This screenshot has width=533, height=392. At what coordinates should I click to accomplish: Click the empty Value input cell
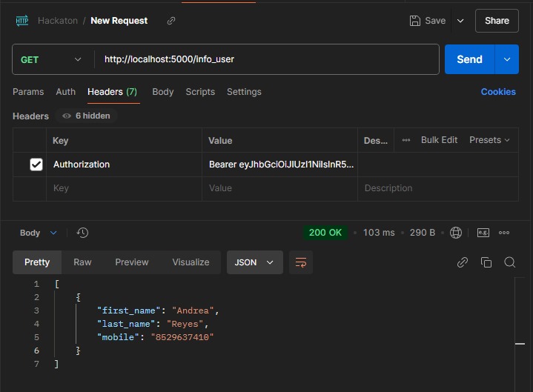point(279,188)
